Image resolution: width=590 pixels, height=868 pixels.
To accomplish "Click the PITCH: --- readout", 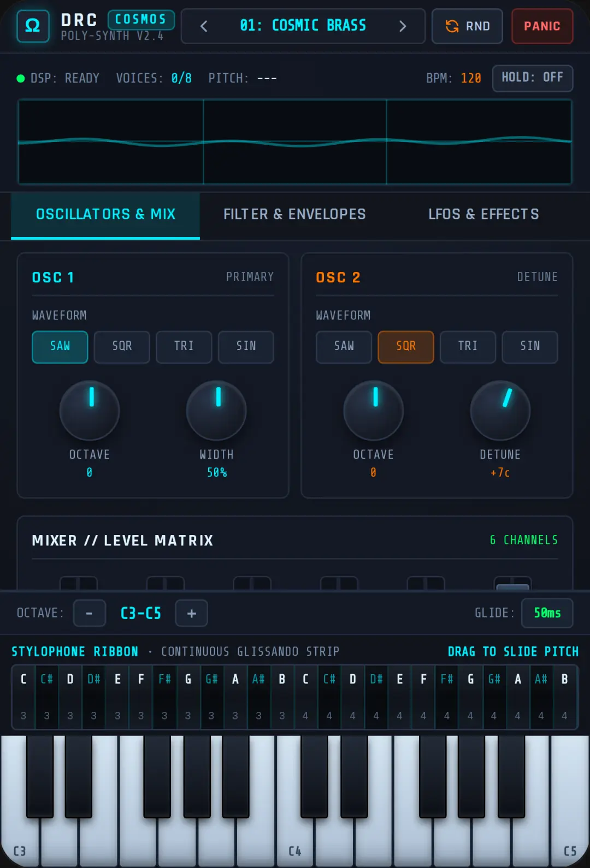I will (x=243, y=78).
